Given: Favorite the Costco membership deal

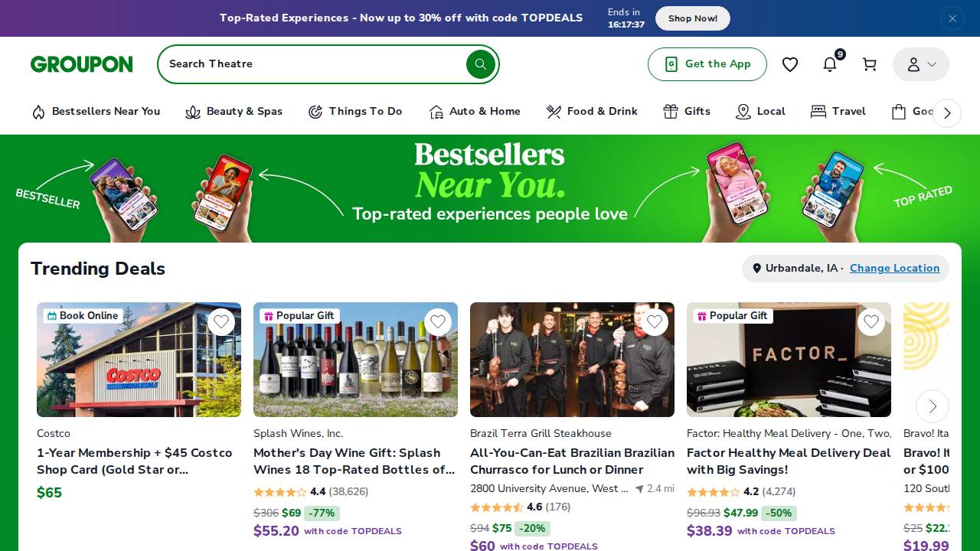Looking at the screenshot, I should (x=221, y=321).
